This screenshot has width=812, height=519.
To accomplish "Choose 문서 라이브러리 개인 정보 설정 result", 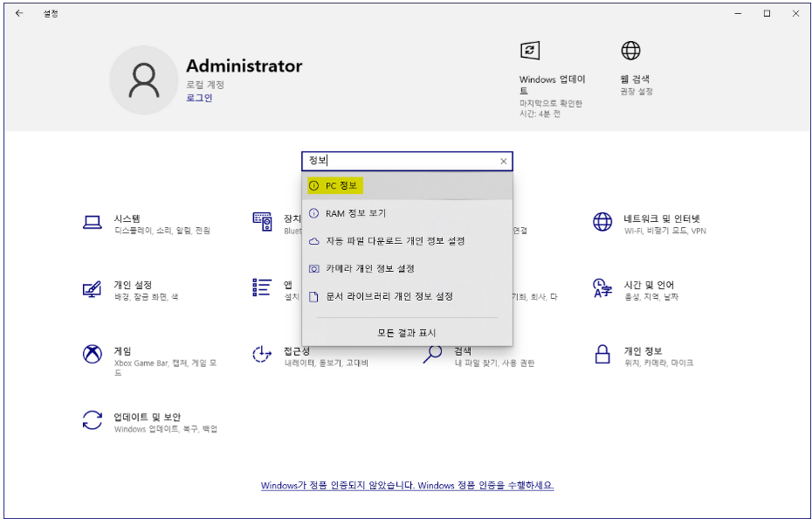I will (x=407, y=296).
